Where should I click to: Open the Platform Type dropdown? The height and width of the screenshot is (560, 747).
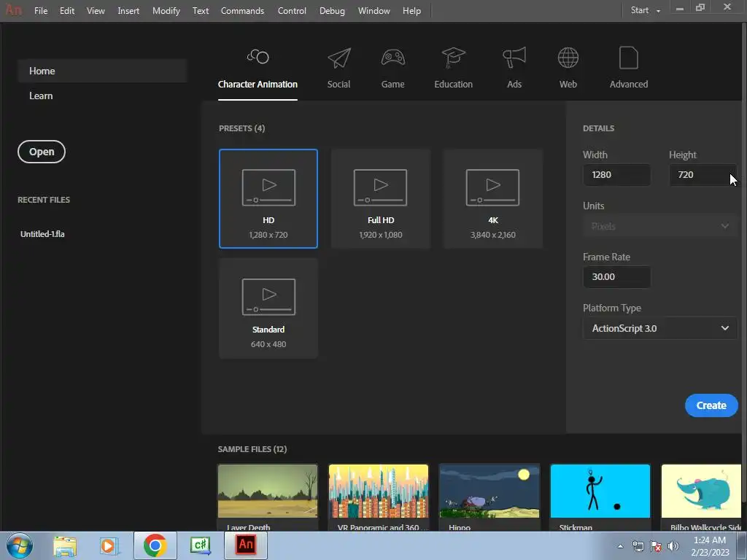coord(659,328)
